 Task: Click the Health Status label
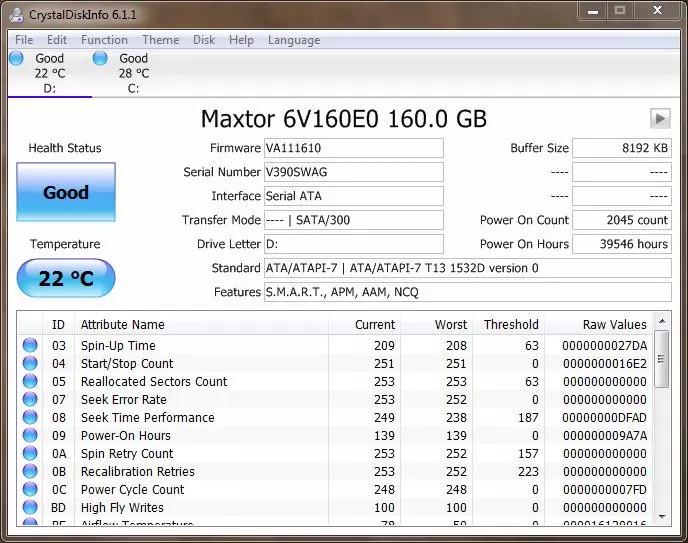click(65, 148)
